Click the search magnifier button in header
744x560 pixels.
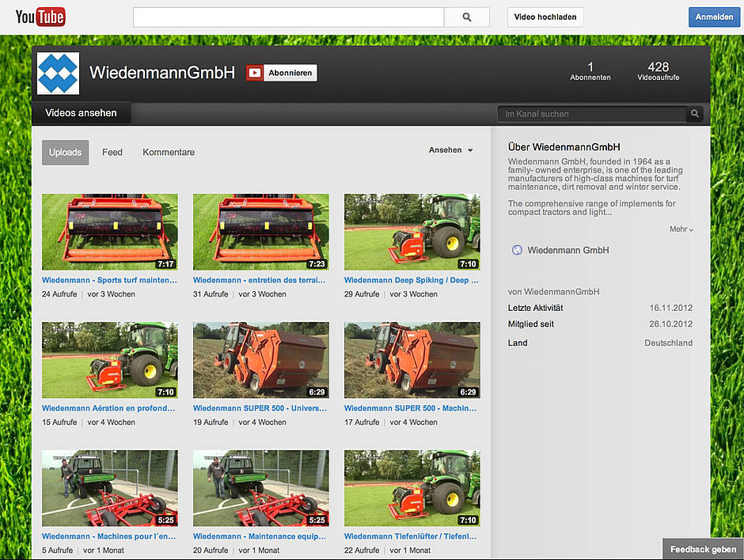click(x=466, y=17)
